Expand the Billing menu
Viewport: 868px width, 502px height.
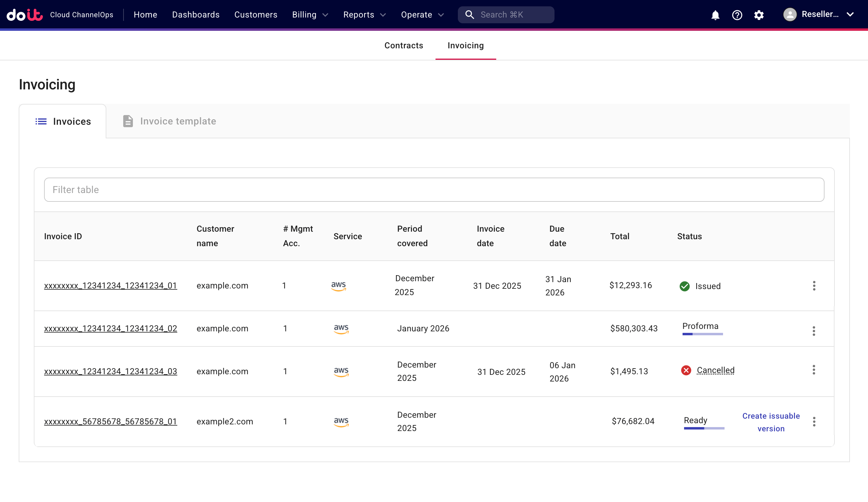point(310,14)
